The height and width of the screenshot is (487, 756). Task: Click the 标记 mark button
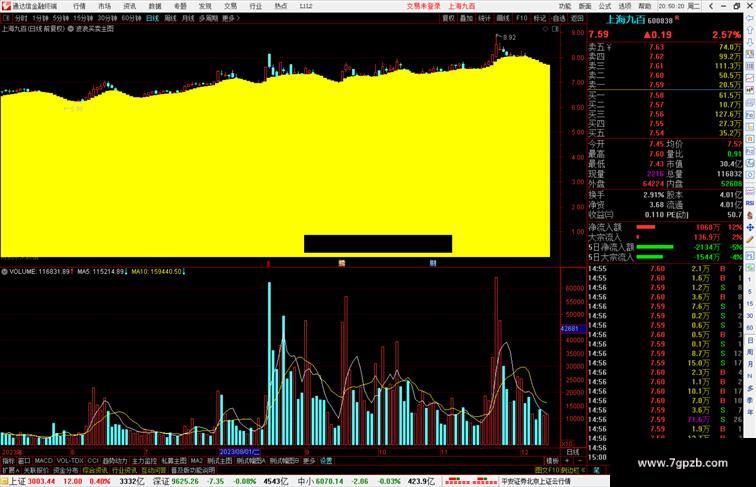click(540, 18)
